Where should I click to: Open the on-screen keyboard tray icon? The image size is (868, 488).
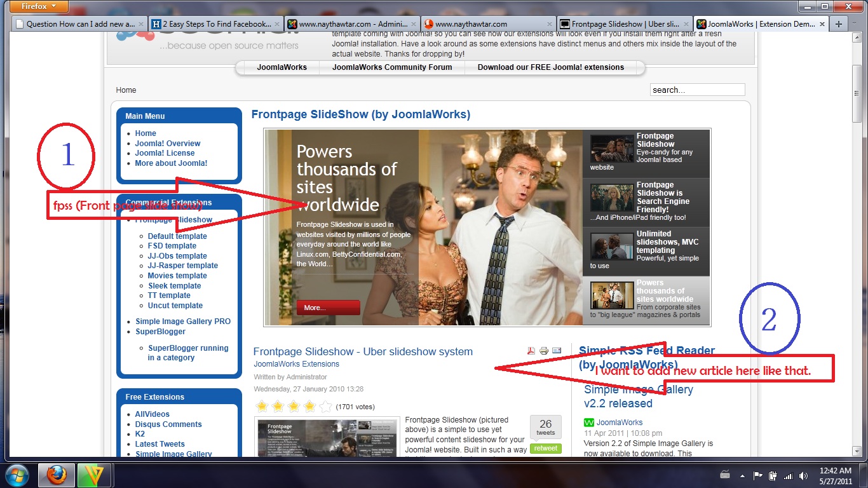pyautogui.click(x=726, y=475)
